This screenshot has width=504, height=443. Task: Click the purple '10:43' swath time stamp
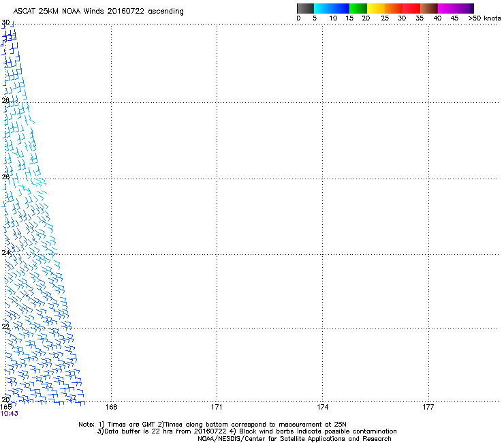point(10,414)
